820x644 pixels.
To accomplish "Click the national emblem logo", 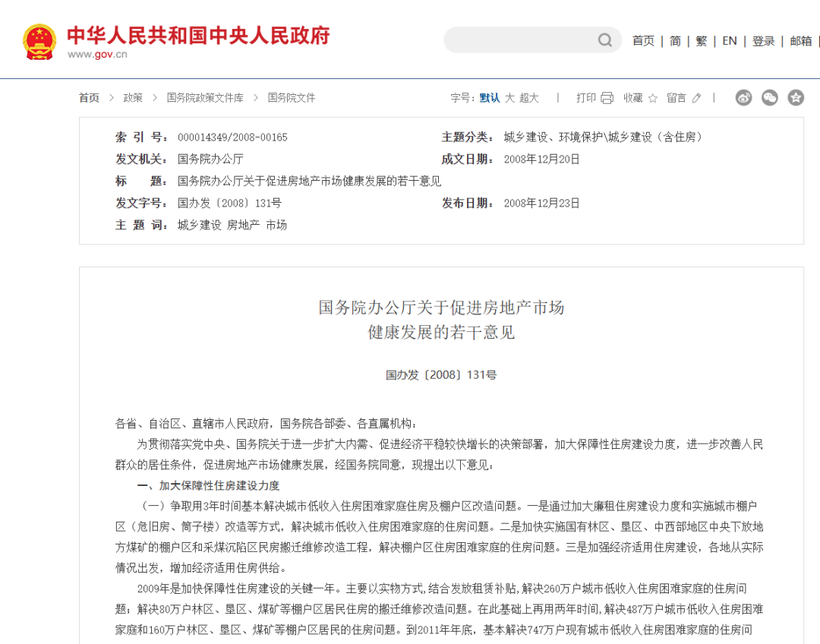I will coord(39,42).
